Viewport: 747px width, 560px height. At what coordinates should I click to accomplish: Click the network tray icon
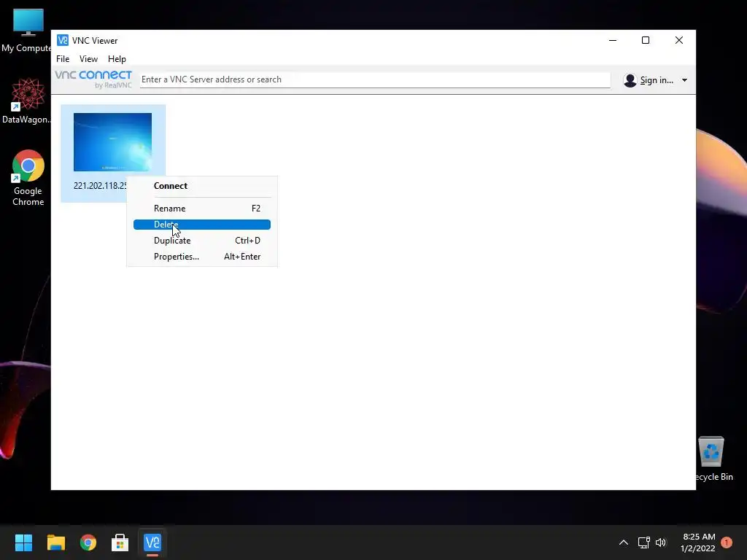coord(644,542)
